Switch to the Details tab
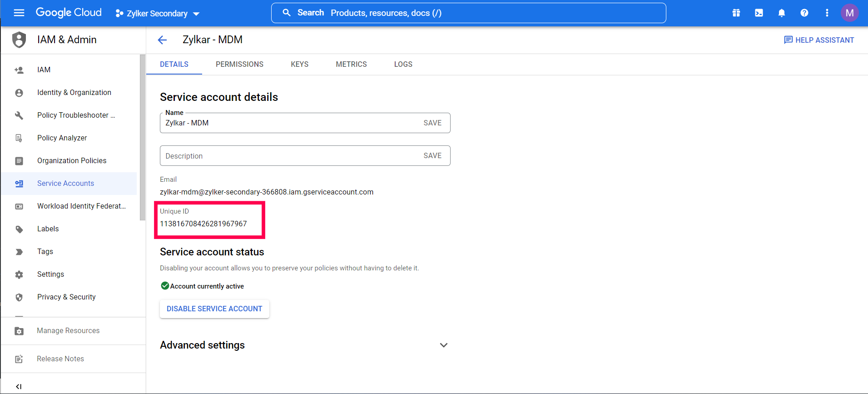 (x=174, y=64)
